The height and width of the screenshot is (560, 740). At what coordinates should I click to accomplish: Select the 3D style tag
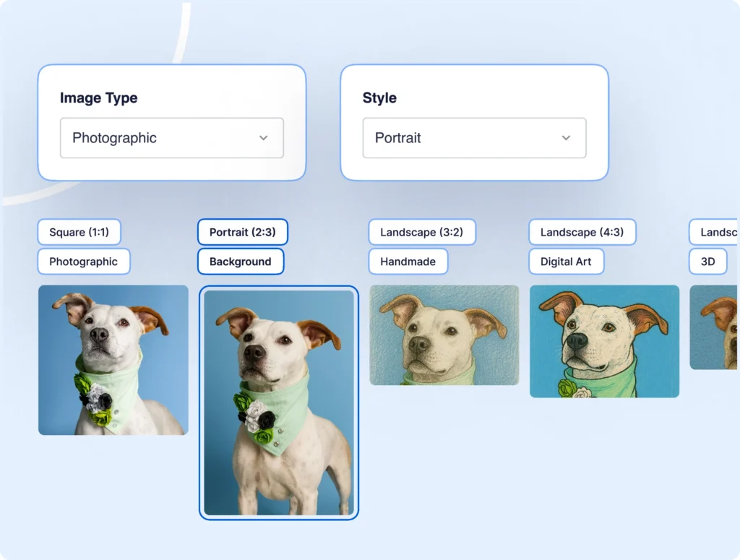pyautogui.click(x=707, y=262)
